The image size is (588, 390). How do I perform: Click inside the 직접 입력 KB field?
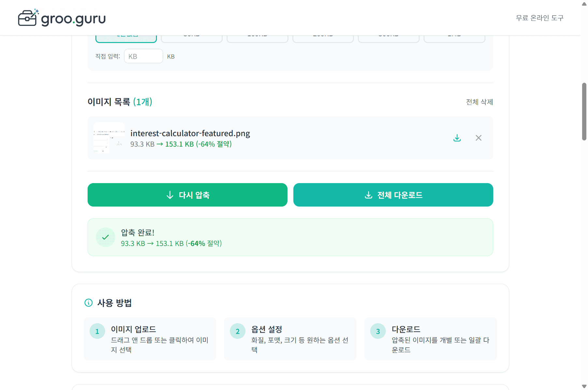(143, 56)
